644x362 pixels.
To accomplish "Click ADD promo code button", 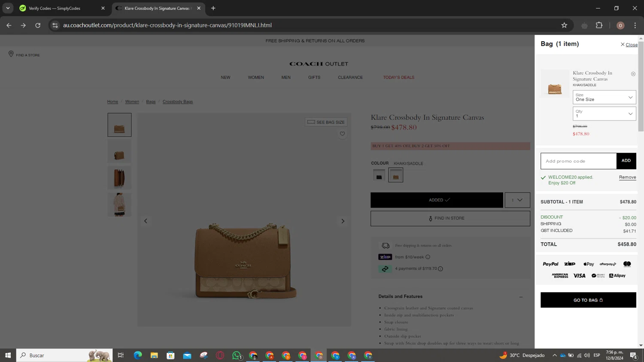I will (x=626, y=161).
